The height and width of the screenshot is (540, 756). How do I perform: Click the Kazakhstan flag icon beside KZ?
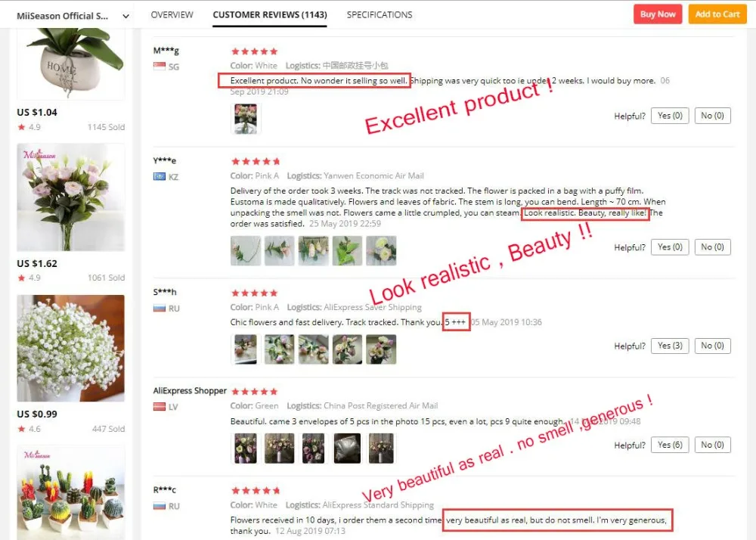click(159, 177)
